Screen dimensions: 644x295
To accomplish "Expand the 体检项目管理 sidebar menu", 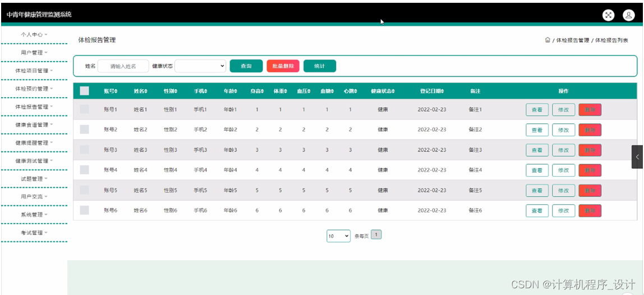I will coord(34,71).
